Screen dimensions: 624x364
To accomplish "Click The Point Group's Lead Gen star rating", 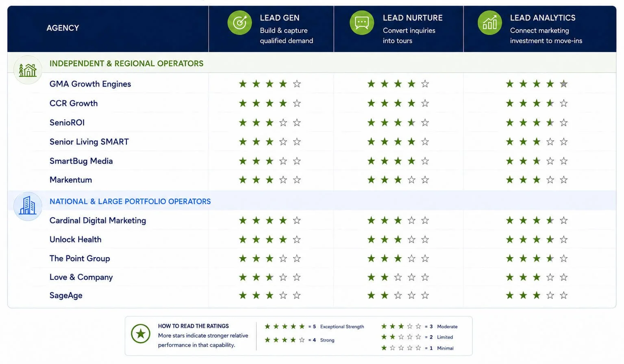I will point(270,258).
